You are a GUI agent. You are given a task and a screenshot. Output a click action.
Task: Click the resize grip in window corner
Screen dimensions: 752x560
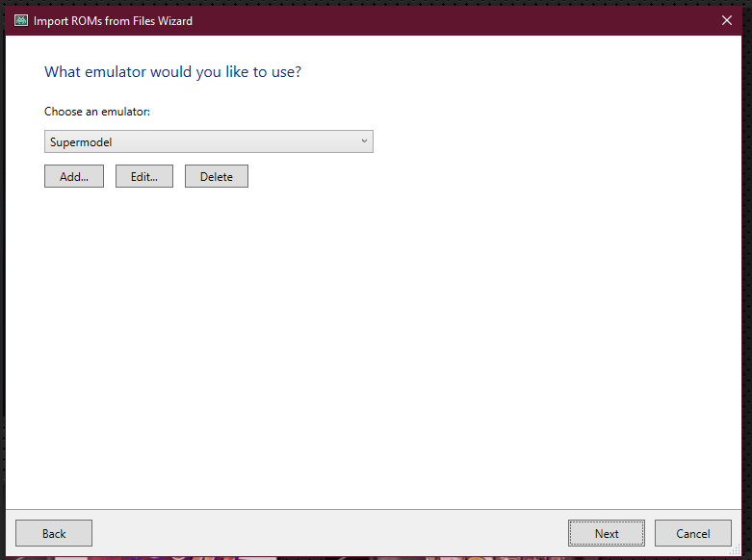tap(736, 550)
